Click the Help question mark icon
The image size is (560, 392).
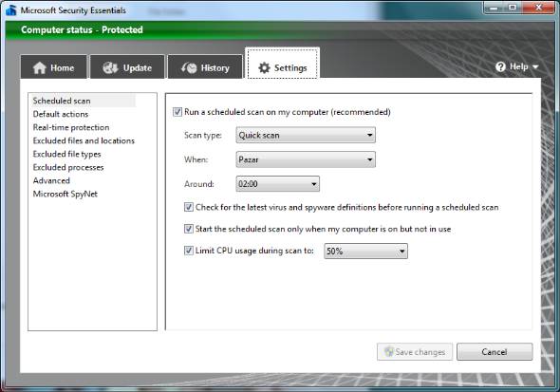pos(500,66)
